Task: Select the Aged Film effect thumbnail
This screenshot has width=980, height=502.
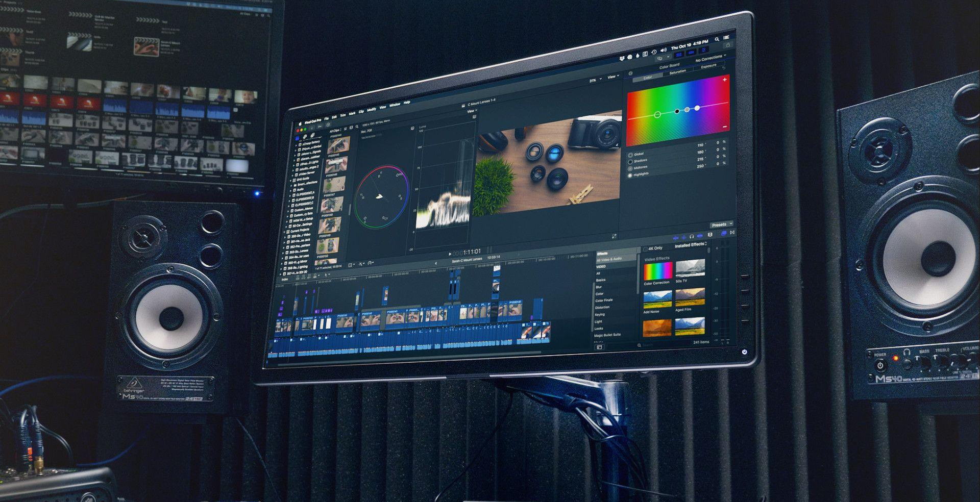Action: 690,297
